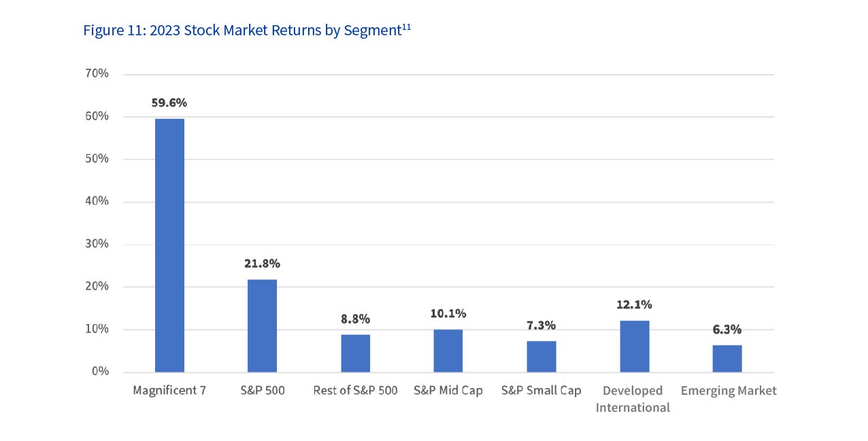Select the Developed International bar
This screenshot has width=868, height=441.
[634, 347]
